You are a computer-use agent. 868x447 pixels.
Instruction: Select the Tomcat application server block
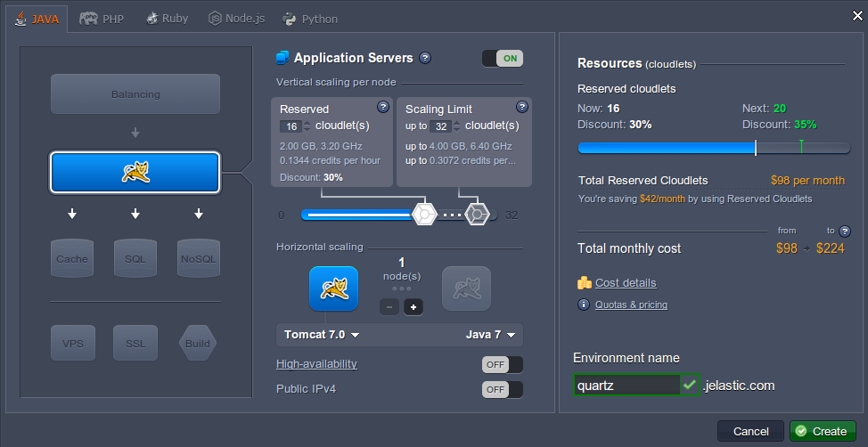click(135, 173)
